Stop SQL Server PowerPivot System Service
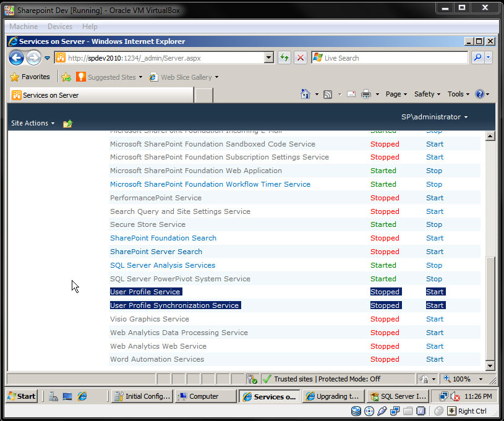504x421 pixels. (434, 279)
